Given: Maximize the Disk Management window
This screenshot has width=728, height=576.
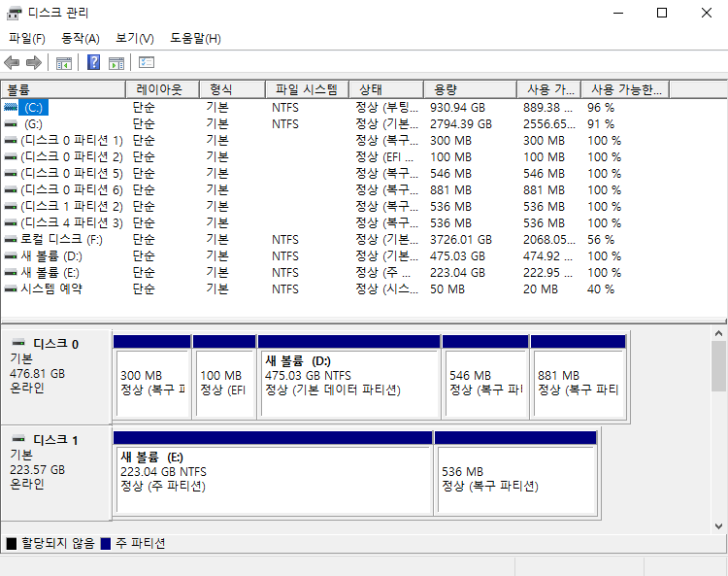Looking at the screenshot, I should (662, 13).
